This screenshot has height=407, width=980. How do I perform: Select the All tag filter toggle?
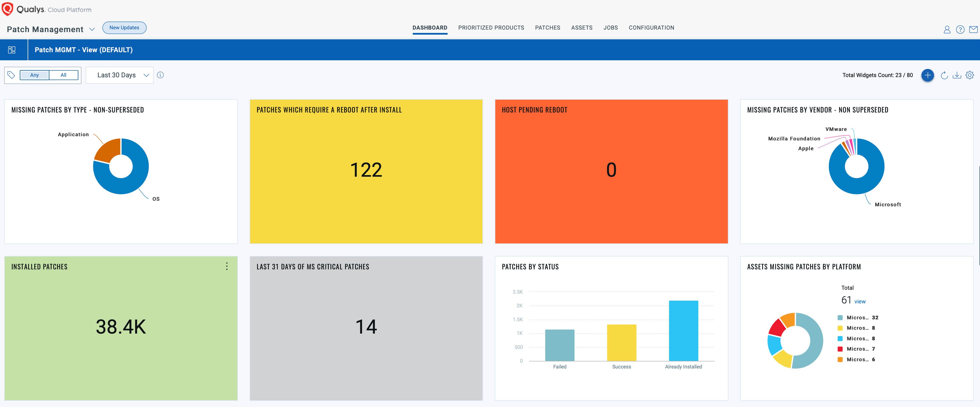64,75
